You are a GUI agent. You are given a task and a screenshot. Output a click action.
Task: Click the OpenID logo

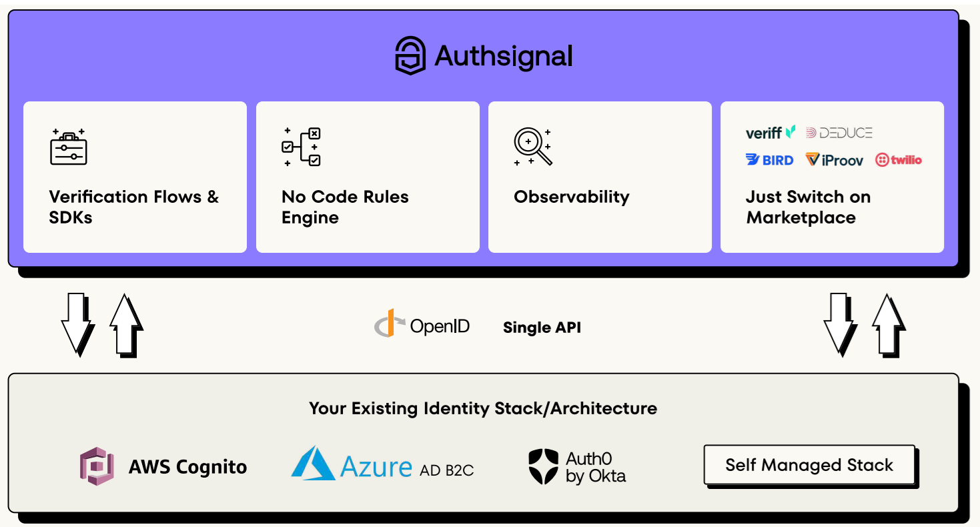point(422,326)
